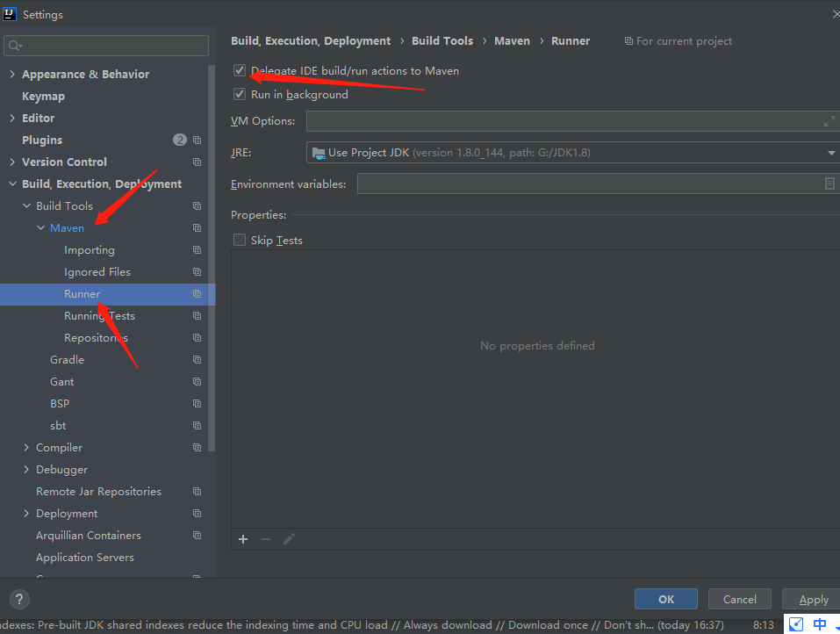Expand the Deployment section
Image resolution: width=840 pixels, height=634 pixels.
pyautogui.click(x=26, y=514)
